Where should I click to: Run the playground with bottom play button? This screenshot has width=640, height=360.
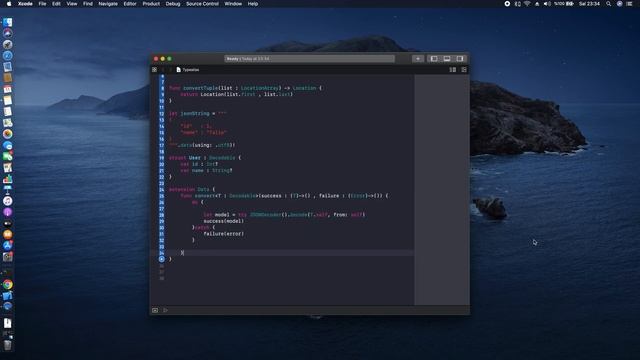tap(165, 310)
